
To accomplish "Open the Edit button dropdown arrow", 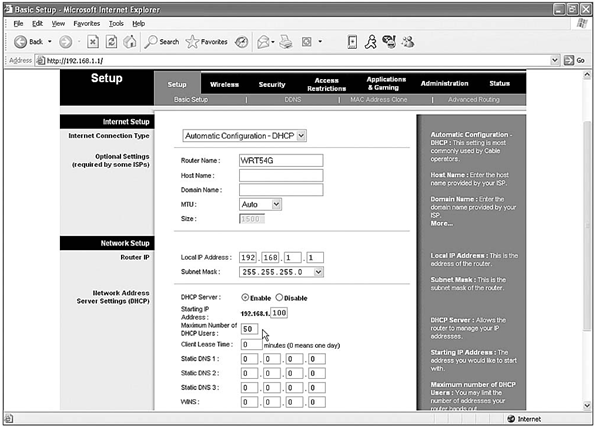I will [x=320, y=42].
